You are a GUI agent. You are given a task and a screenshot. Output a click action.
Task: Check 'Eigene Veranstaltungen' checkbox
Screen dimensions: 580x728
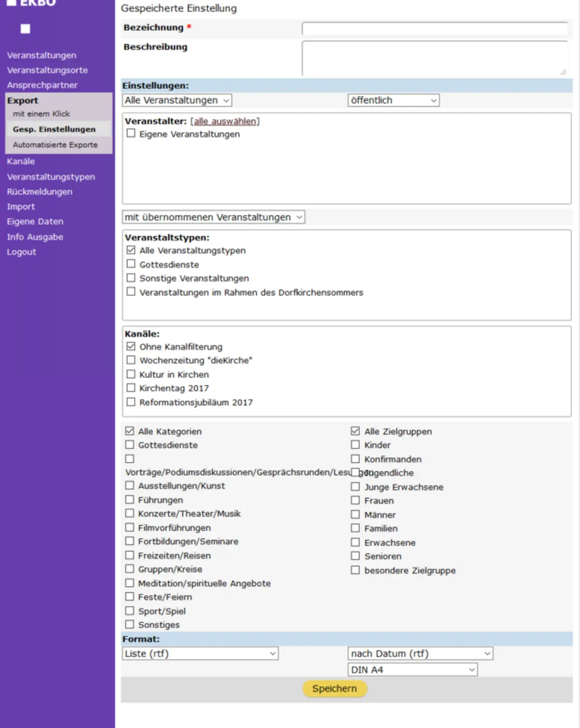(131, 133)
